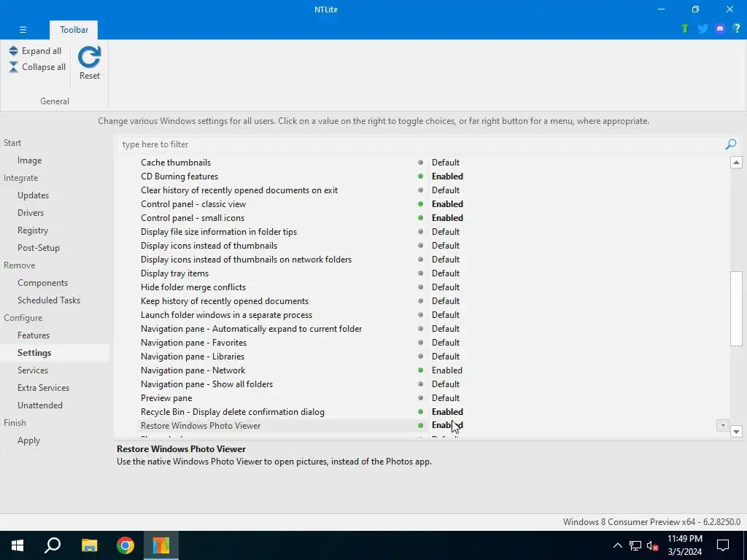The width and height of the screenshot is (747, 560).
Task: Open the Features page
Action: (x=34, y=335)
